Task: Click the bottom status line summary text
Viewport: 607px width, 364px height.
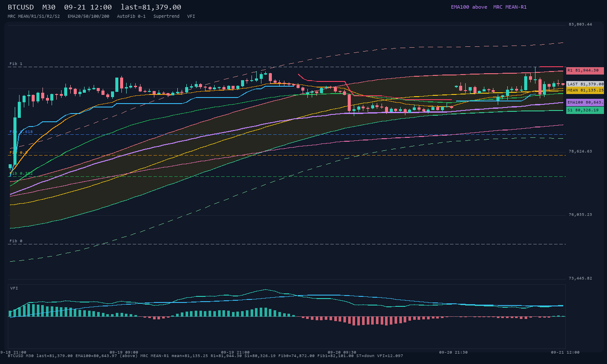Action: [206, 356]
